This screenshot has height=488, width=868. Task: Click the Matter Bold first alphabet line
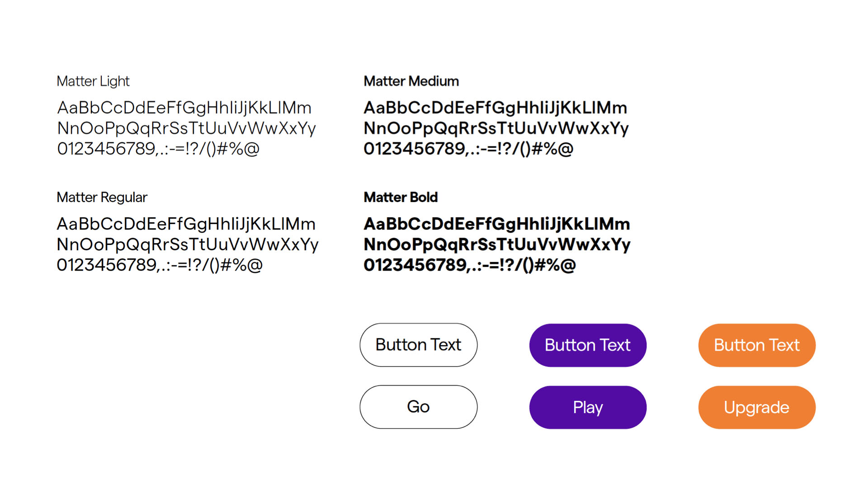[497, 224]
